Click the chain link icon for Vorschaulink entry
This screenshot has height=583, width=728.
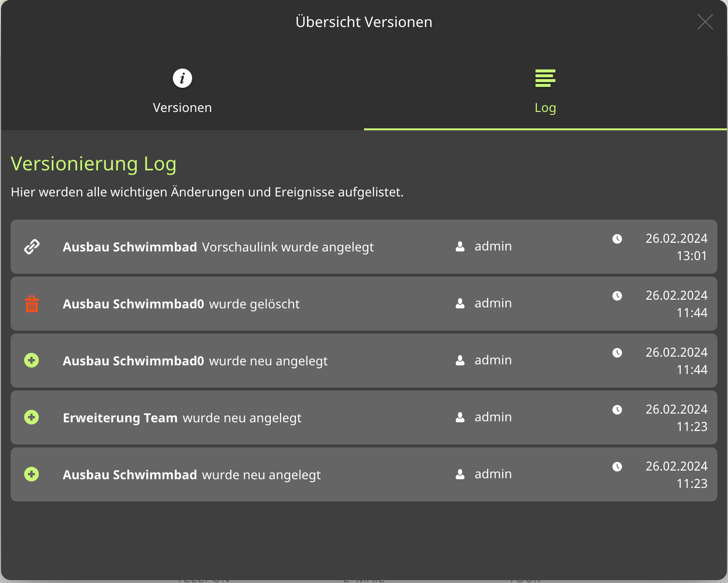[x=32, y=247]
